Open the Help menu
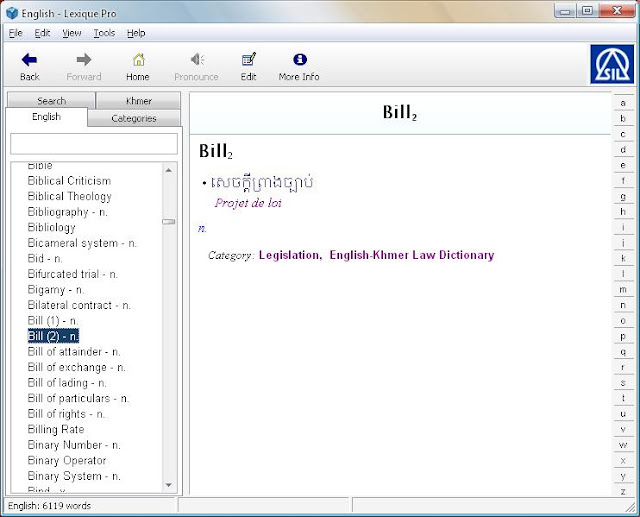Screen dimensions: 640x517 tap(136, 33)
